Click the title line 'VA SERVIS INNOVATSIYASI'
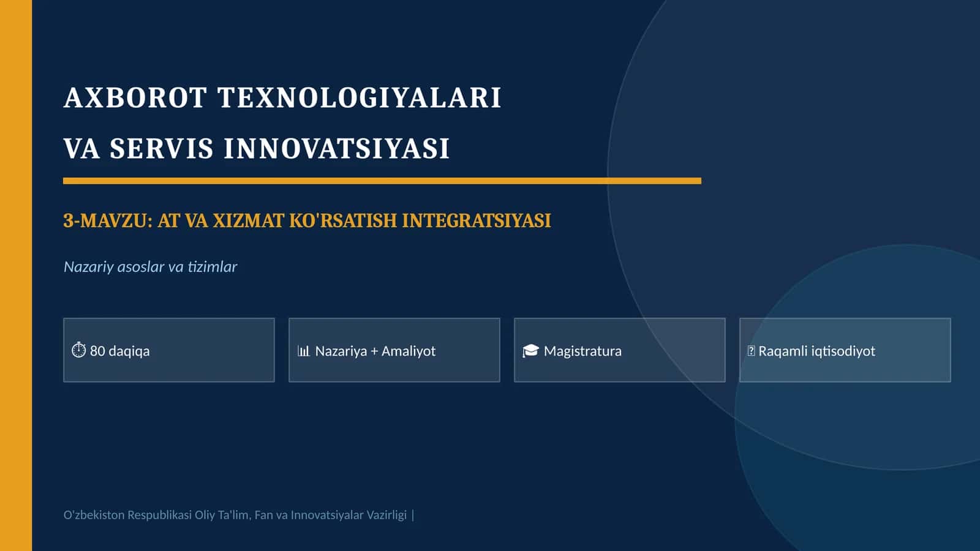The width and height of the screenshot is (980, 551). tap(257, 149)
